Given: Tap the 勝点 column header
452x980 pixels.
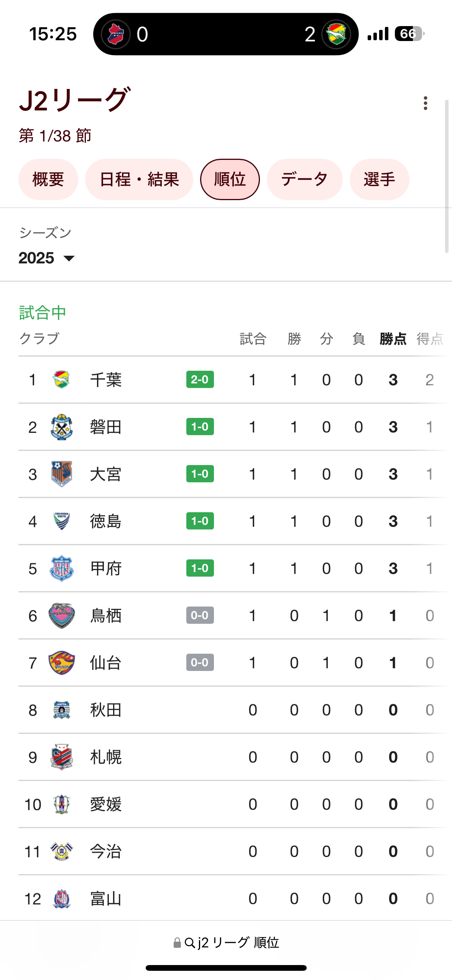Looking at the screenshot, I should (x=393, y=339).
